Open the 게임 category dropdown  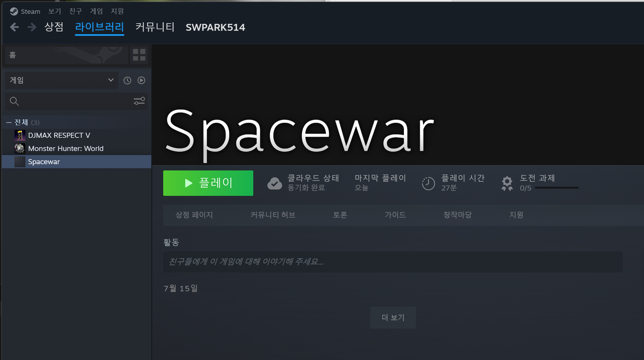click(x=62, y=80)
